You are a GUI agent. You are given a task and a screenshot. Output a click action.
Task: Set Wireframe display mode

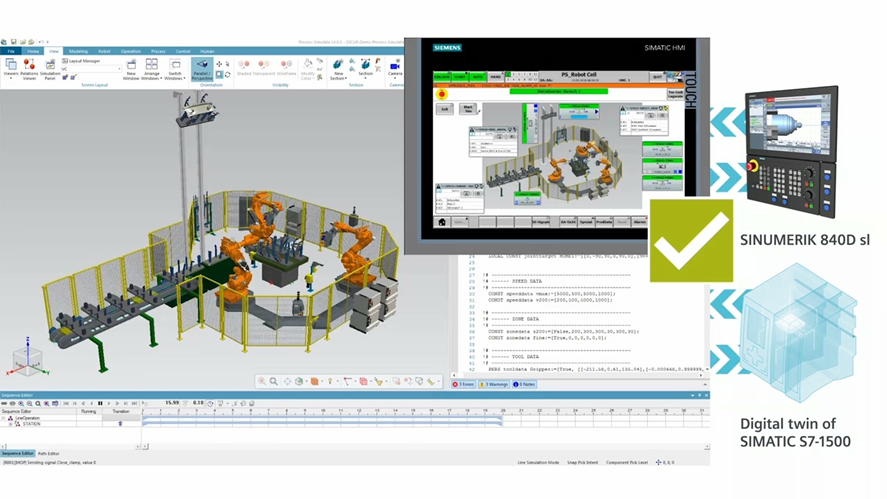(x=286, y=68)
